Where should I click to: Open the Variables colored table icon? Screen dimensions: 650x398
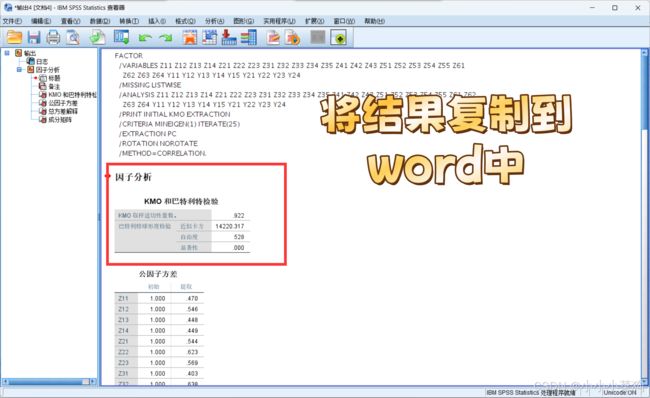(x=249, y=37)
